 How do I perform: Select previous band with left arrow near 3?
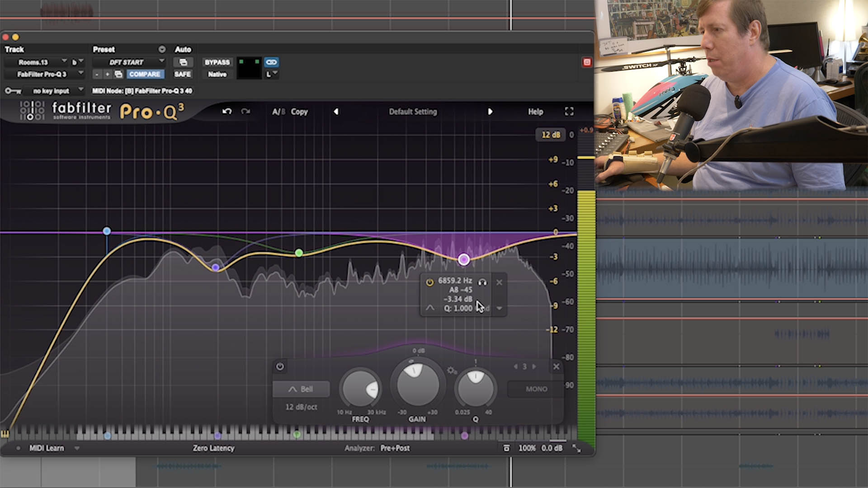pyautogui.click(x=515, y=366)
